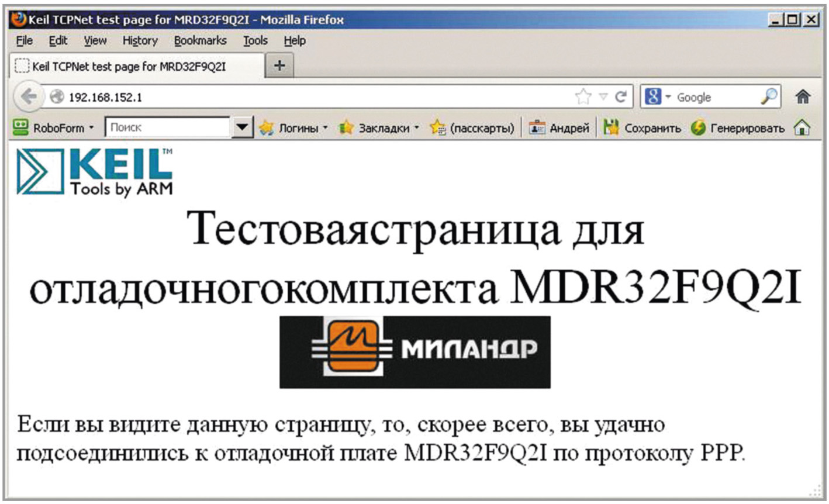The image size is (829, 504).
Task: Click the search magnifier icon
Action: pos(769,97)
